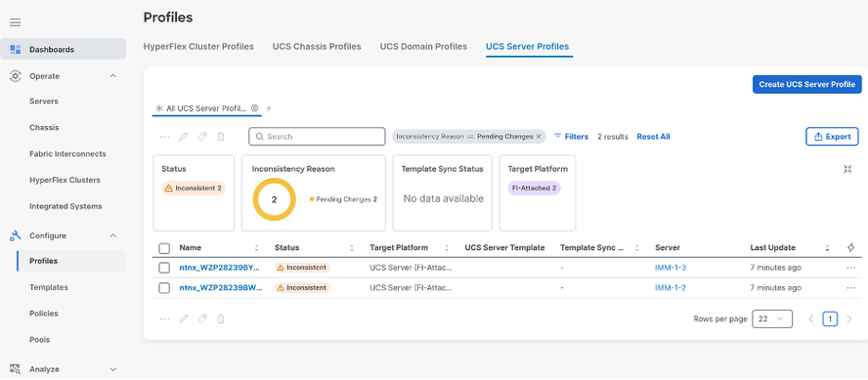Screen dimensions: 868x380
Task: Open Integrated Systems in sidebar
Action: (x=65, y=206)
